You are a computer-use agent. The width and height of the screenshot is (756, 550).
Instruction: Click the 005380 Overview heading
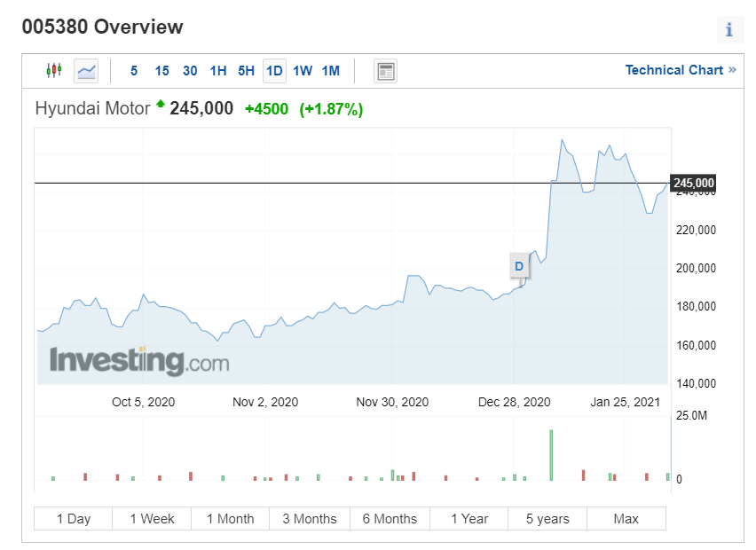tap(103, 27)
